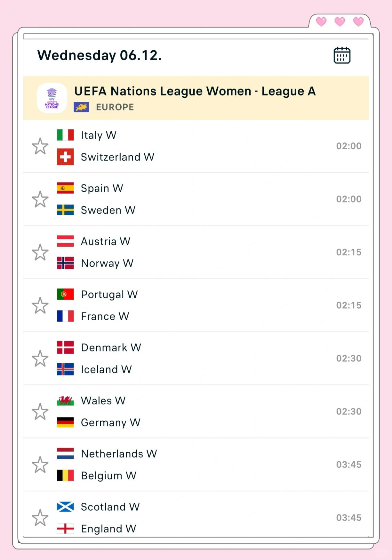The image size is (392, 560).
Task: Click the Wales dragon flag icon
Action: [x=65, y=401]
